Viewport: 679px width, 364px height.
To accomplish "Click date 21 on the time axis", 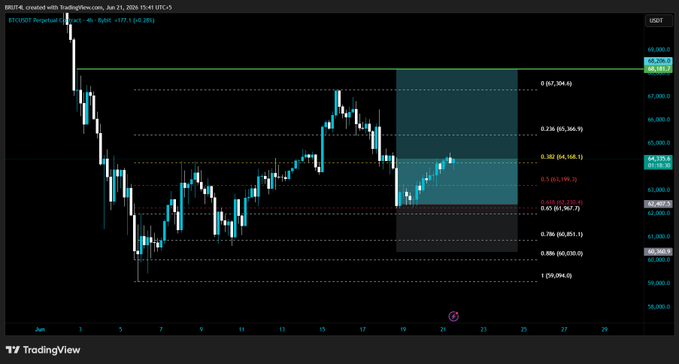I will point(443,329).
